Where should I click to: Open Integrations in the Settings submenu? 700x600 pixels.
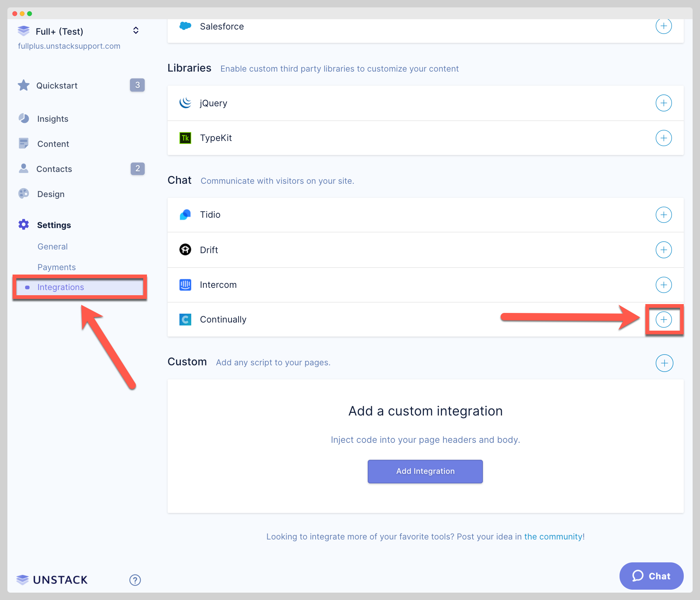pyautogui.click(x=61, y=287)
